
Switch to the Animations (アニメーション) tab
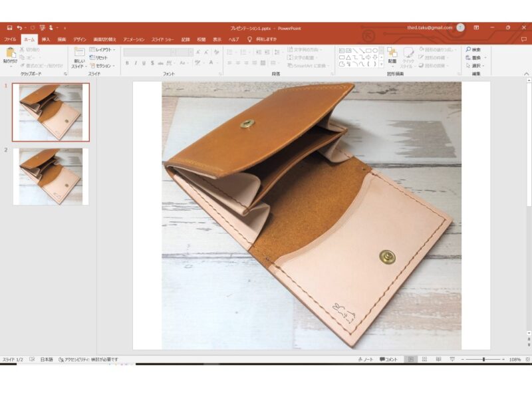tap(134, 39)
